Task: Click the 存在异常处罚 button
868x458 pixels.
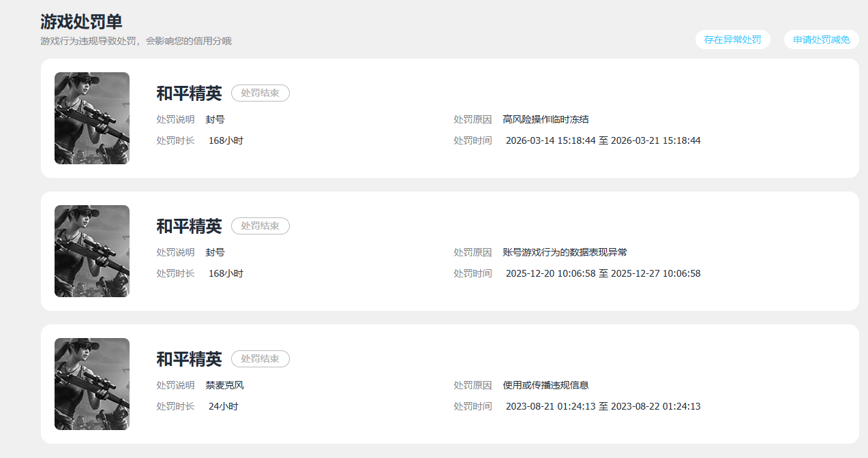Action: click(x=732, y=40)
